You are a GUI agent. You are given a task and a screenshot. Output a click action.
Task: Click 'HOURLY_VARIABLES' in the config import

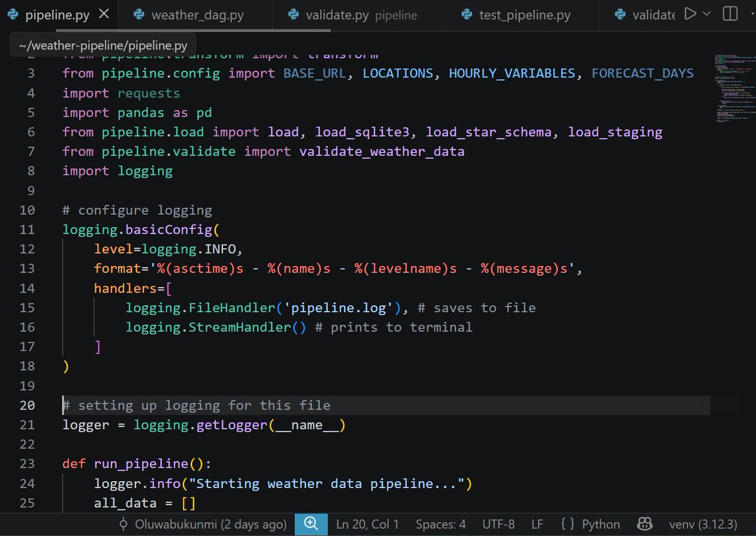point(512,74)
